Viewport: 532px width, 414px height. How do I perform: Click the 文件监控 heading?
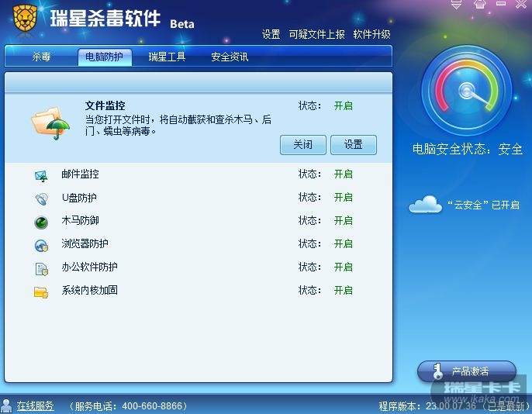(x=105, y=105)
